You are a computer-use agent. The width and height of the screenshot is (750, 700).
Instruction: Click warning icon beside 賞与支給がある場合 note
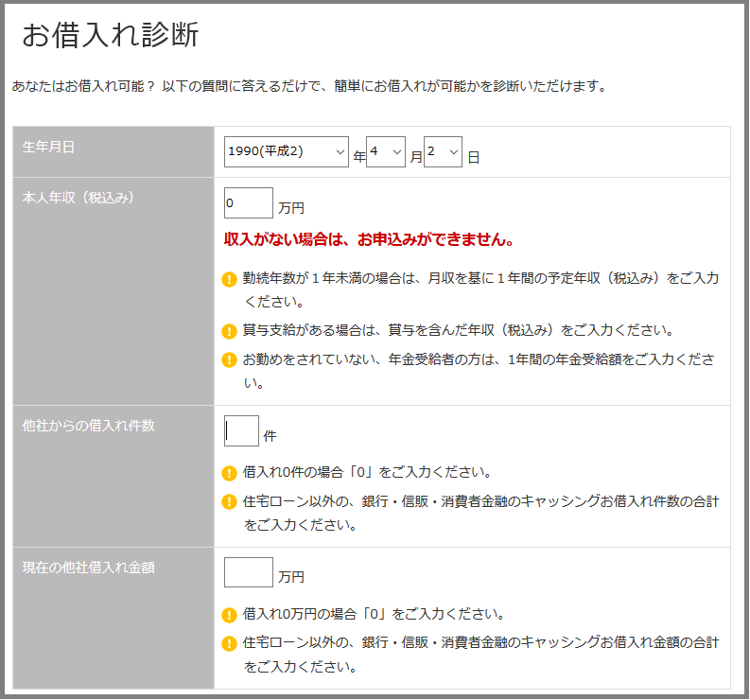[x=230, y=331]
